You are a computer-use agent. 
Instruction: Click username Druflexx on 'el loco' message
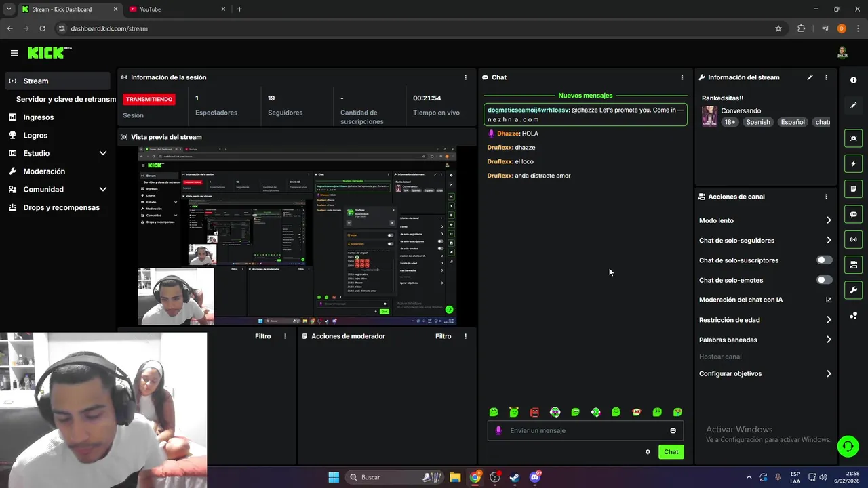(x=500, y=161)
